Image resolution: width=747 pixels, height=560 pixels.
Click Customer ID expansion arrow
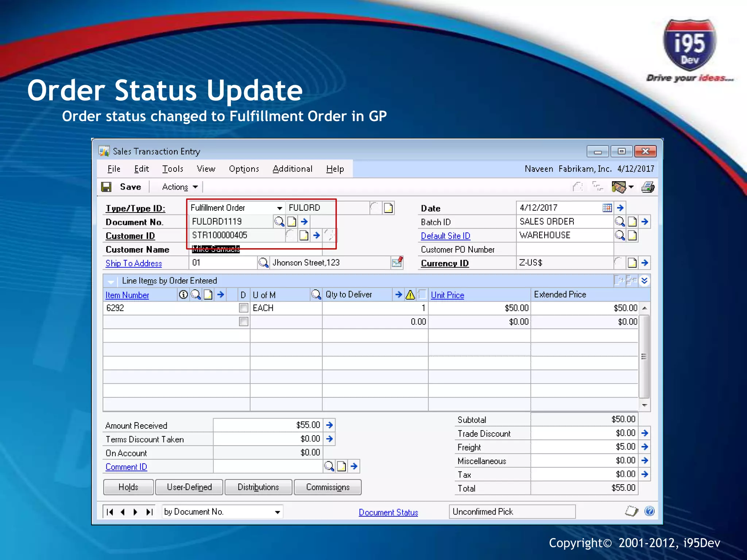click(x=316, y=236)
